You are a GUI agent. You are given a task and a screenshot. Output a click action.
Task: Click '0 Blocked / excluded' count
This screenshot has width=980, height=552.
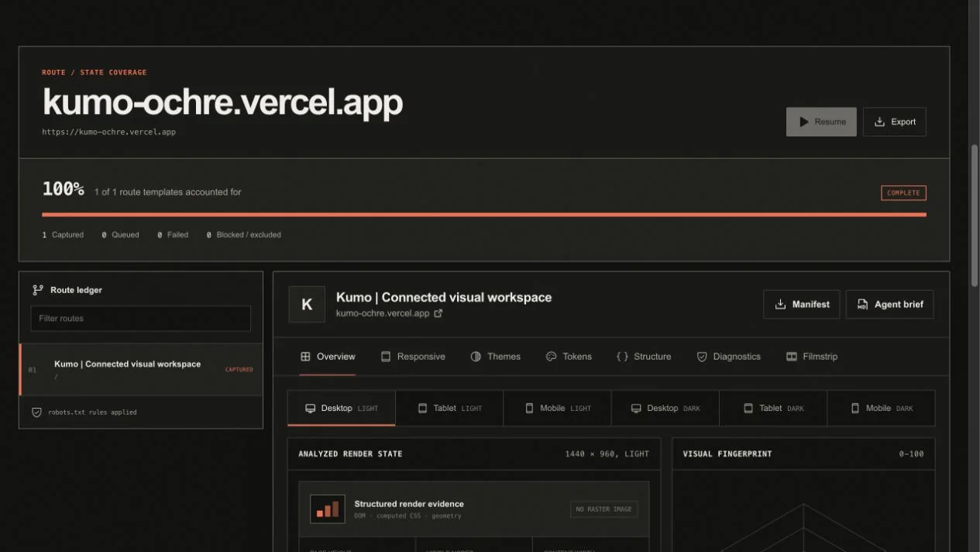click(x=243, y=235)
